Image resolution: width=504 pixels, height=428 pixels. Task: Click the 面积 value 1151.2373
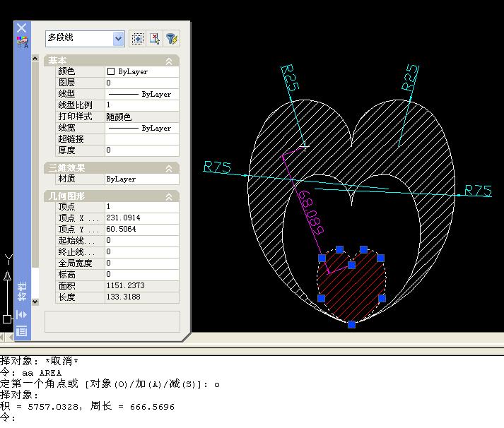click(x=142, y=285)
